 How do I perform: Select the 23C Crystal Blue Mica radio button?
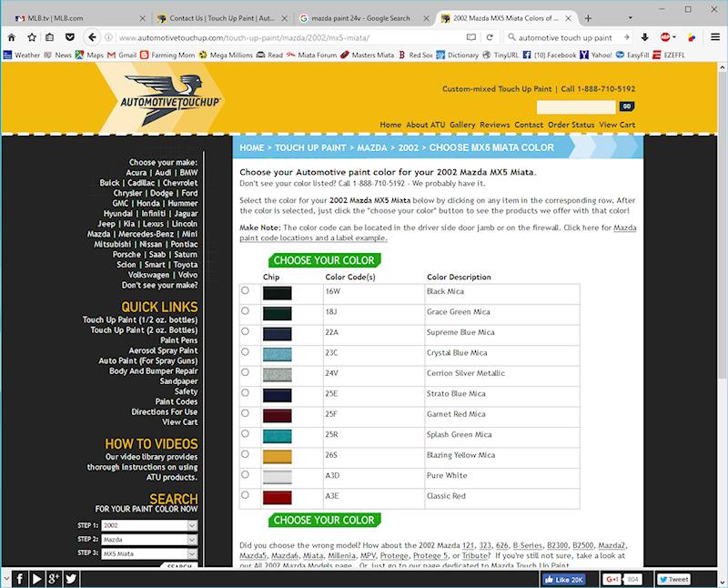coord(245,351)
